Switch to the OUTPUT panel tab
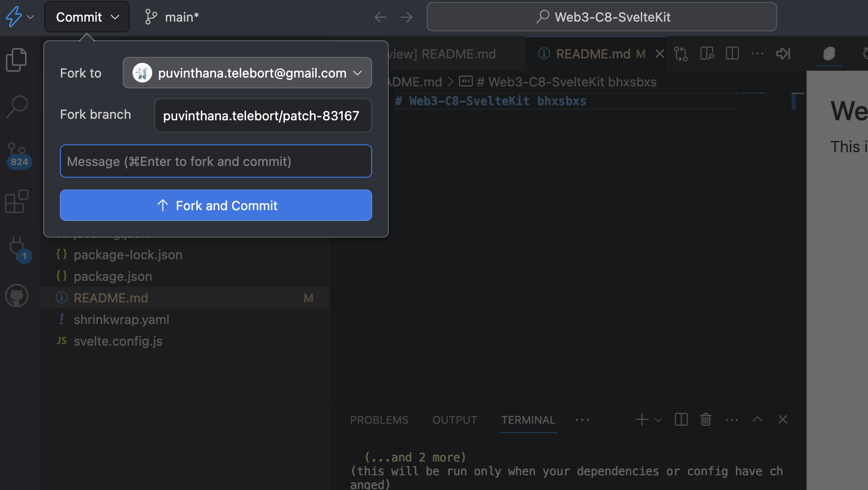This screenshot has height=490, width=868. pyautogui.click(x=455, y=420)
